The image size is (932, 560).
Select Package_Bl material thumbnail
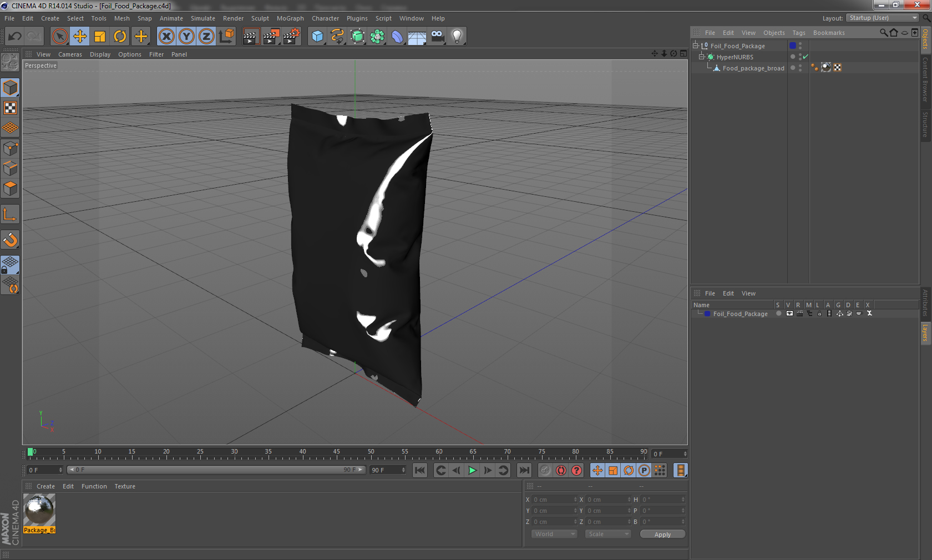click(x=39, y=514)
